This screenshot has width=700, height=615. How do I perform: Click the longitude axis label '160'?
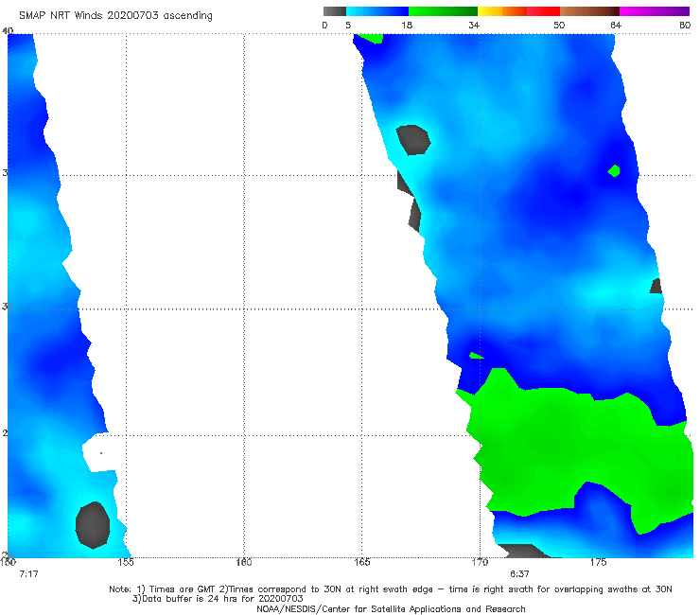point(244,562)
